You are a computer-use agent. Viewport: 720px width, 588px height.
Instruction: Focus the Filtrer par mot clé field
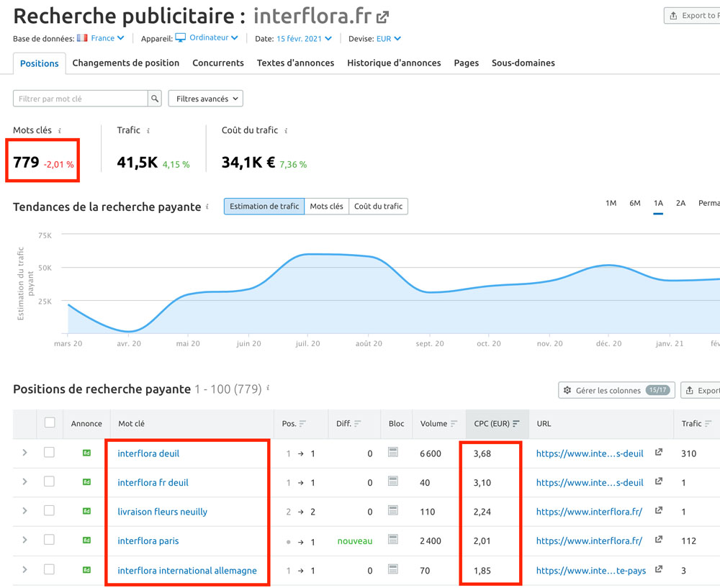81,98
